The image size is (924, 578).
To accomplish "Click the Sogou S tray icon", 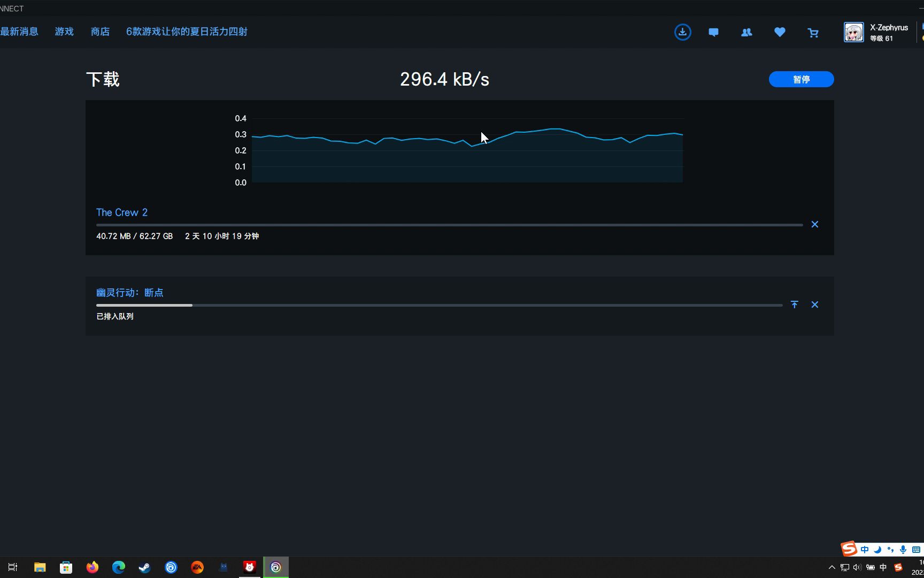I will click(x=898, y=567).
